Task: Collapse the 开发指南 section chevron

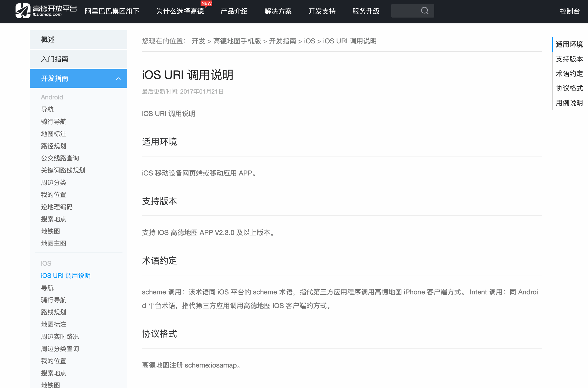Action: click(x=118, y=79)
